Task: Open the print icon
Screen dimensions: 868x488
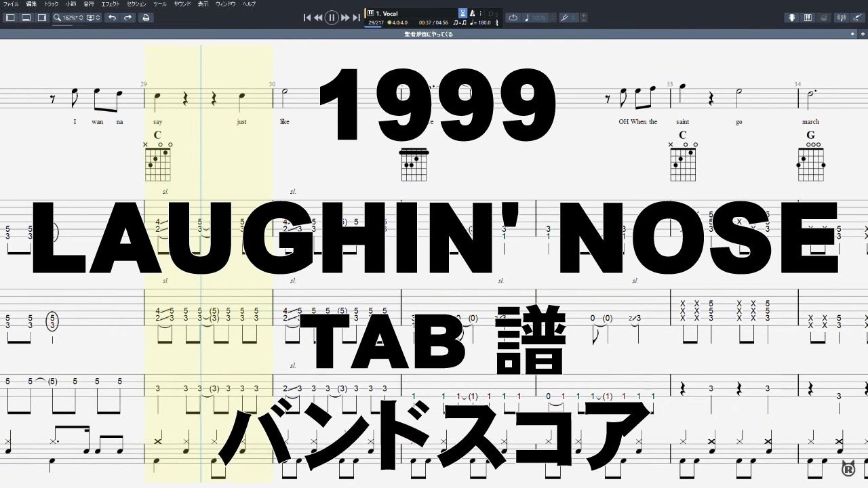Action: coord(145,18)
